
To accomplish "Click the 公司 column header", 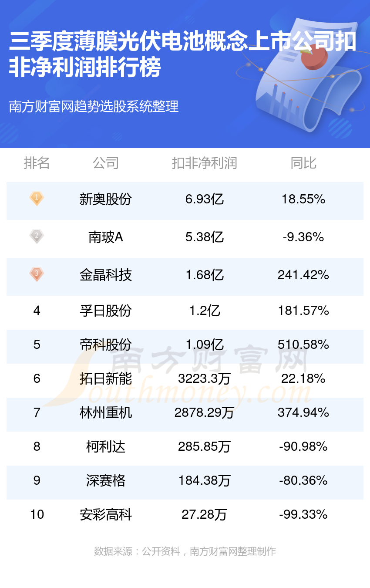I will pos(105,163).
